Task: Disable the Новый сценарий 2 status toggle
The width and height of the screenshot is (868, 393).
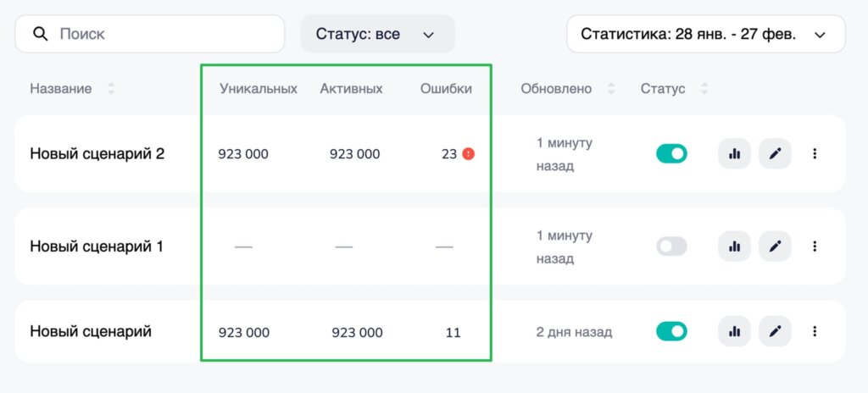Action: click(x=671, y=154)
